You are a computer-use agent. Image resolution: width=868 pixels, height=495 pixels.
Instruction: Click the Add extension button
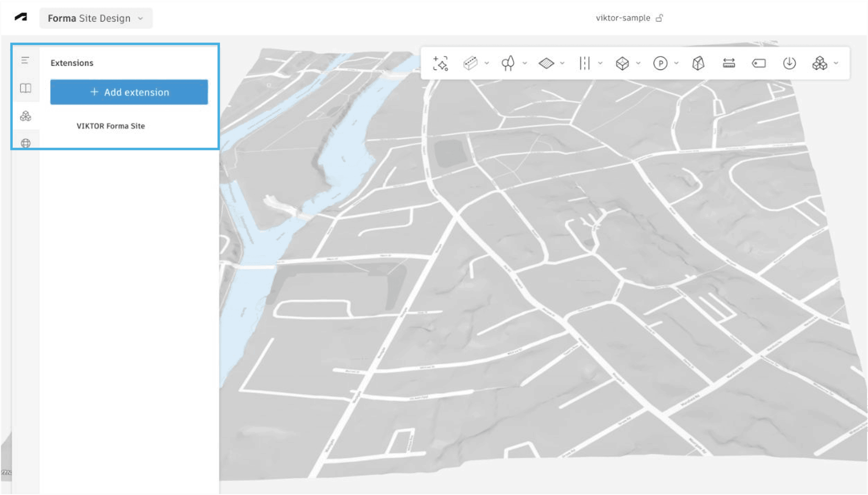point(129,92)
